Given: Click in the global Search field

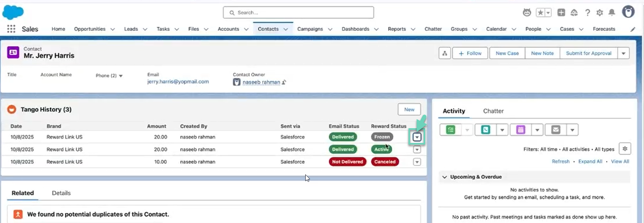Looking at the screenshot, I should pyautogui.click(x=299, y=12).
